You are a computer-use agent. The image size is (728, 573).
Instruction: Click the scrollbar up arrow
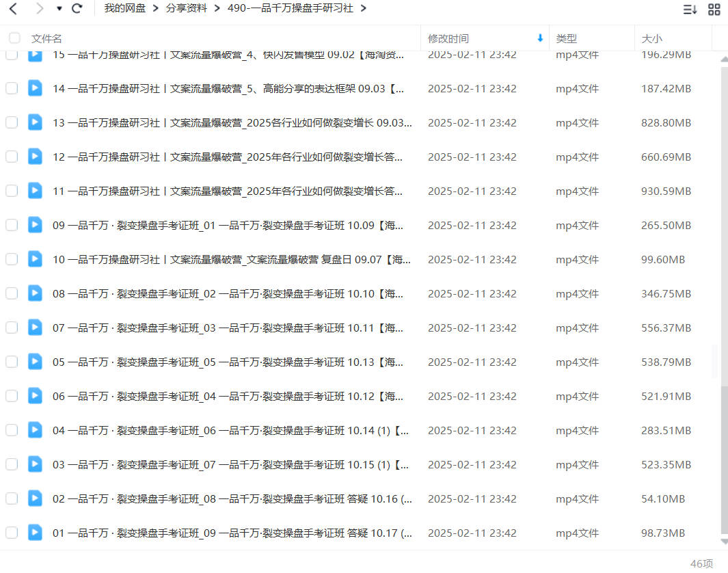click(x=725, y=59)
